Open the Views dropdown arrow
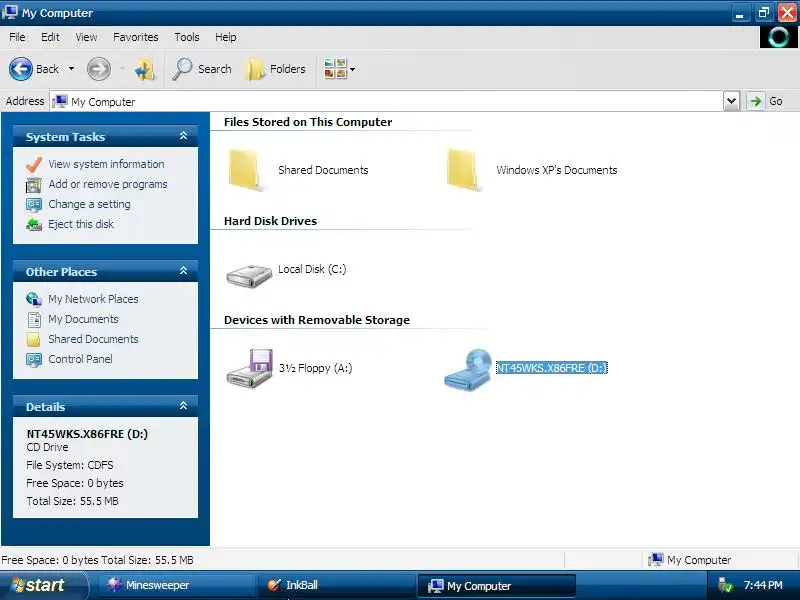 (x=353, y=69)
